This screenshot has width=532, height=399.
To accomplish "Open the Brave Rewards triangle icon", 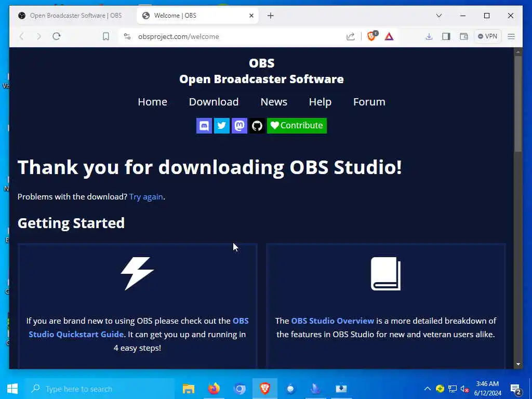I will click(x=389, y=36).
